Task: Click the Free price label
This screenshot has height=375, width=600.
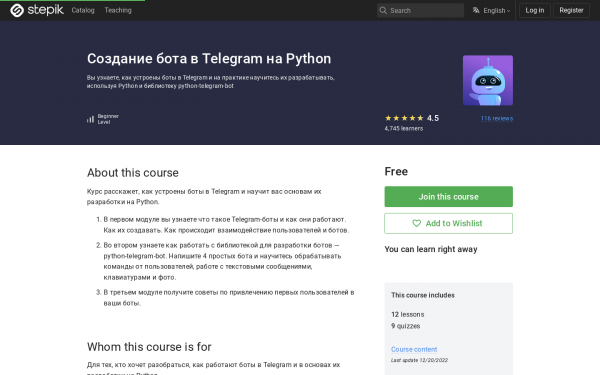Action: pos(396,171)
